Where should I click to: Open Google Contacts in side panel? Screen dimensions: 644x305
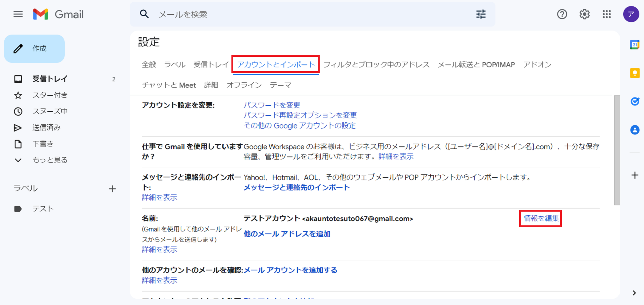tap(635, 130)
